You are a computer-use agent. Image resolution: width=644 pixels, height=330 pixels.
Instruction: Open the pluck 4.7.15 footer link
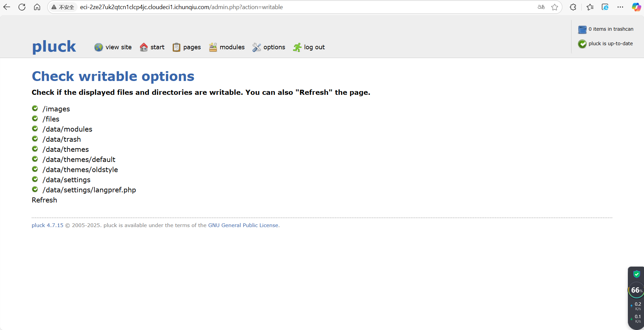pyautogui.click(x=48, y=225)
